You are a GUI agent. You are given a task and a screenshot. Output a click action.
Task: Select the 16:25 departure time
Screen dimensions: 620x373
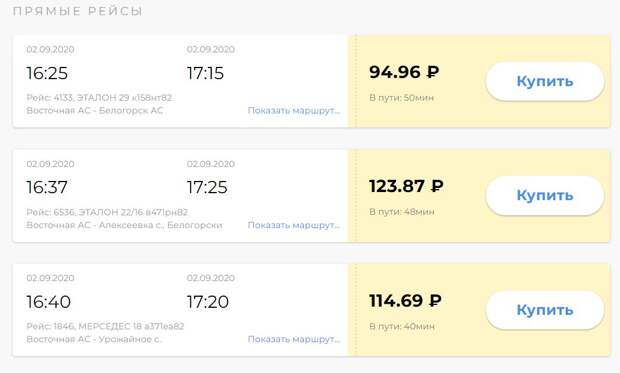[x=47, y=73]
